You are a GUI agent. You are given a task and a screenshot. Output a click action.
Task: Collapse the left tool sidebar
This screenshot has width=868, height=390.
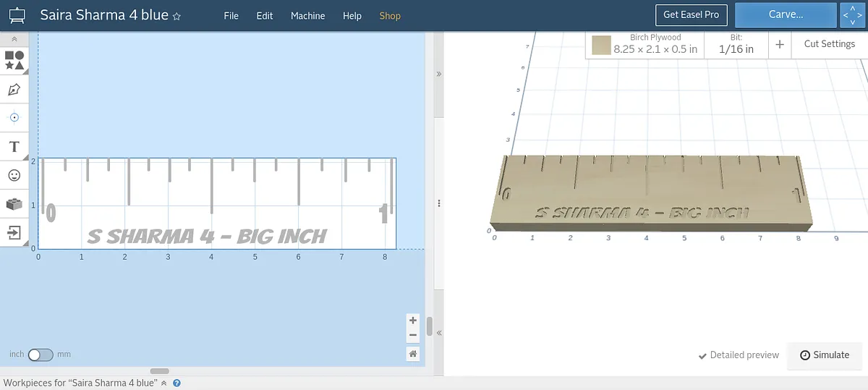(14, 39)
